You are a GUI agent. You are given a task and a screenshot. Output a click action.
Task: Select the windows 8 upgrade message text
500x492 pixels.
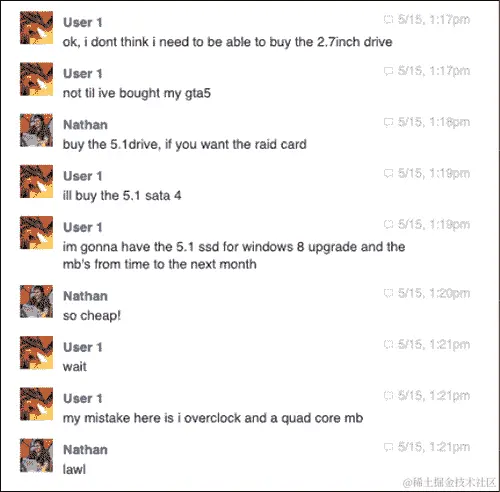click(234, 255)
